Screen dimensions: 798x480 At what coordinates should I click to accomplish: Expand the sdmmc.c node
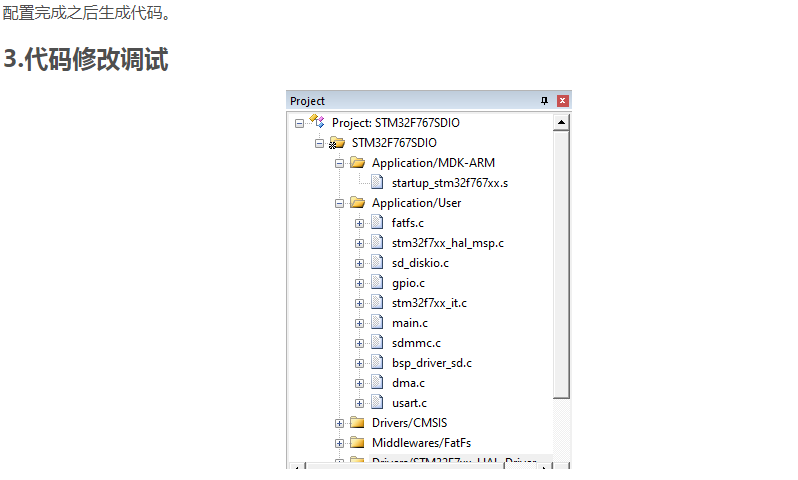pos(359,344)
